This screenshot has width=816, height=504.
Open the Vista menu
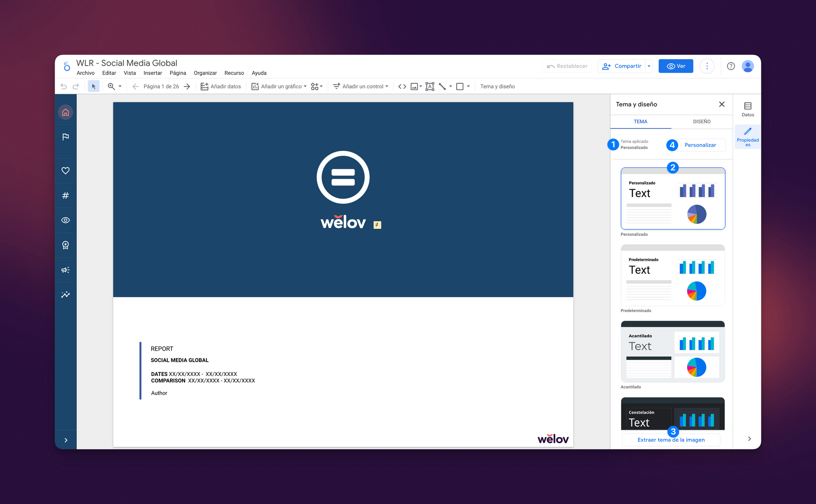[130, 73]
